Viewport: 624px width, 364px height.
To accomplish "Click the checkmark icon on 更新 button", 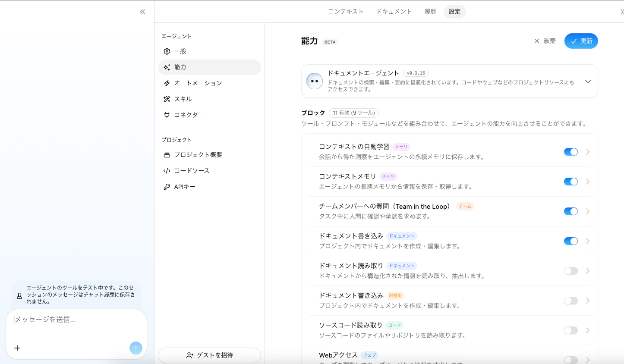I will click(574, 41).
